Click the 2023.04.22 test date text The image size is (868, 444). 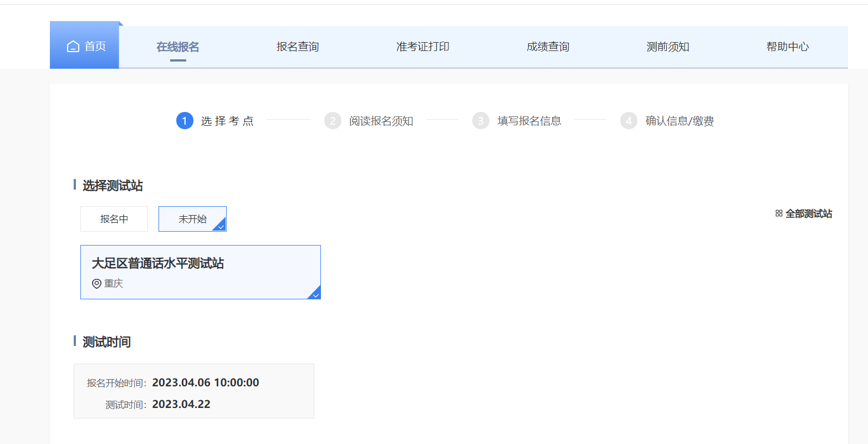[x=181, y=404]
